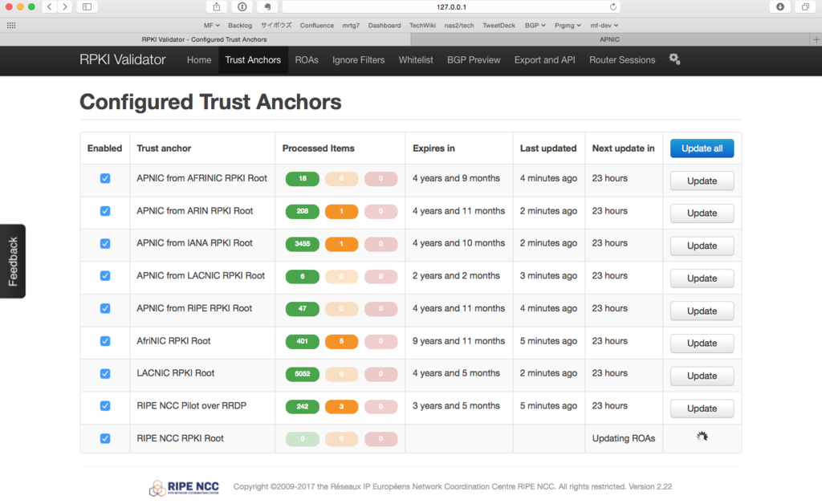This screenshot has width=822, height=504.
Task: Click the Evernote elephant toolbar icon
Action: (x=267, y=6)
